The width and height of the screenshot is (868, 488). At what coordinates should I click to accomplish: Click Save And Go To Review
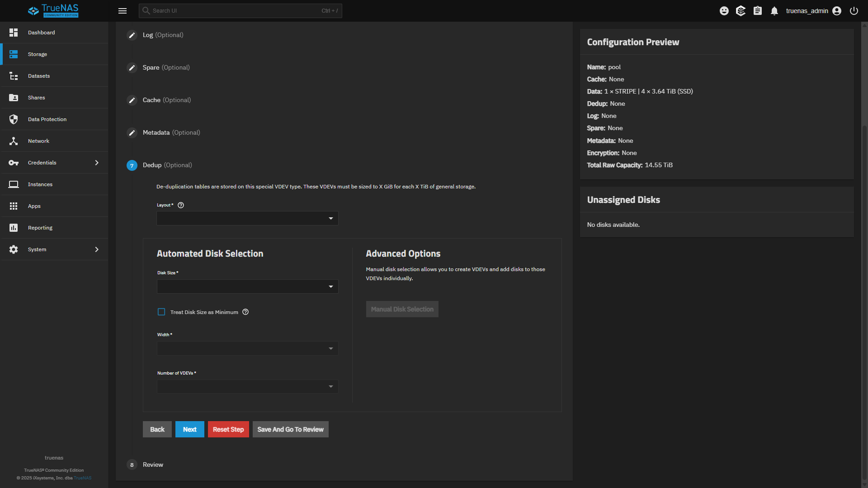click(x=290, y=429)
